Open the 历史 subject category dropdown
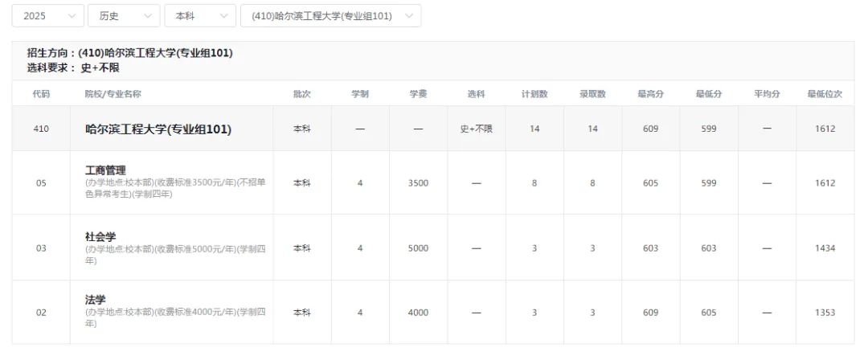 click(x=124, y=16)
